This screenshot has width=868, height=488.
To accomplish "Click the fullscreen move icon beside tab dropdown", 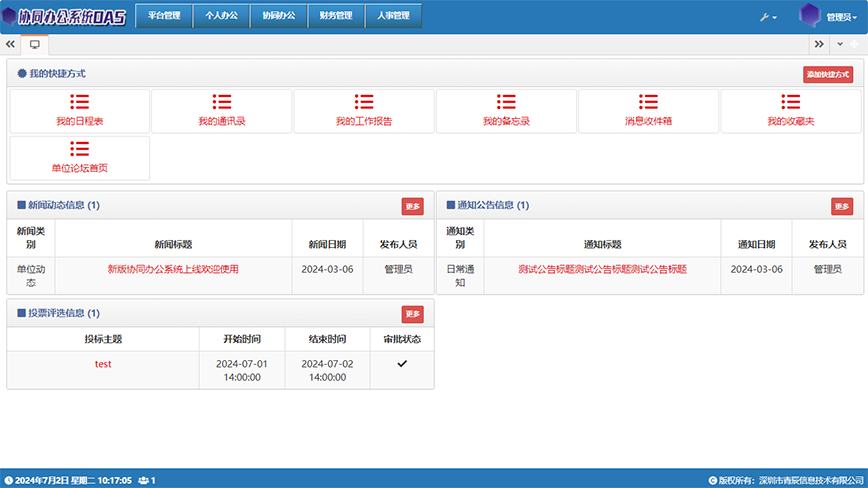I will click(854, 44).
